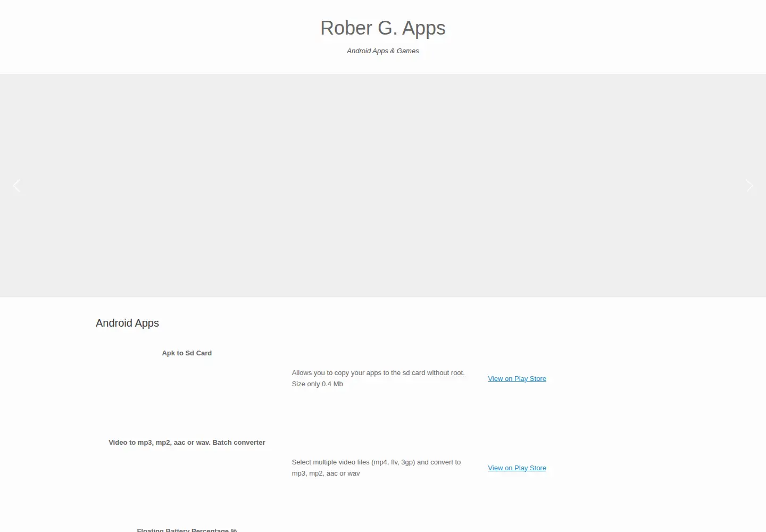Select the Apk to Sd Card app title
Image resolution: width=766 pixels, height=532 pixels.
(187, 353)
